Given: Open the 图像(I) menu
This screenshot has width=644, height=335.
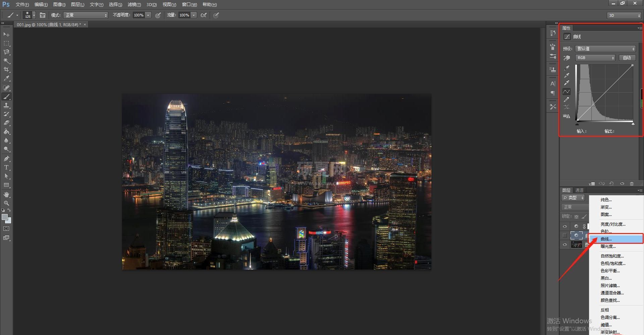Looking at the screenshot, I should (x=59, y=4).
